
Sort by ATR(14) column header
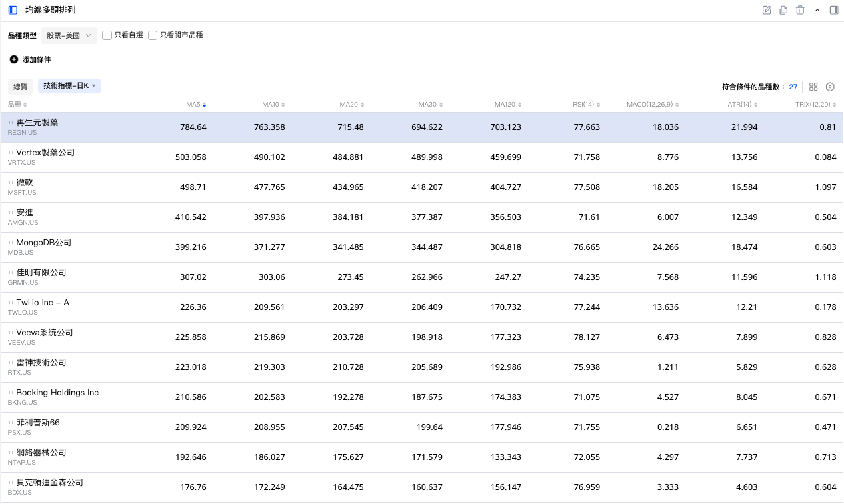743,105
